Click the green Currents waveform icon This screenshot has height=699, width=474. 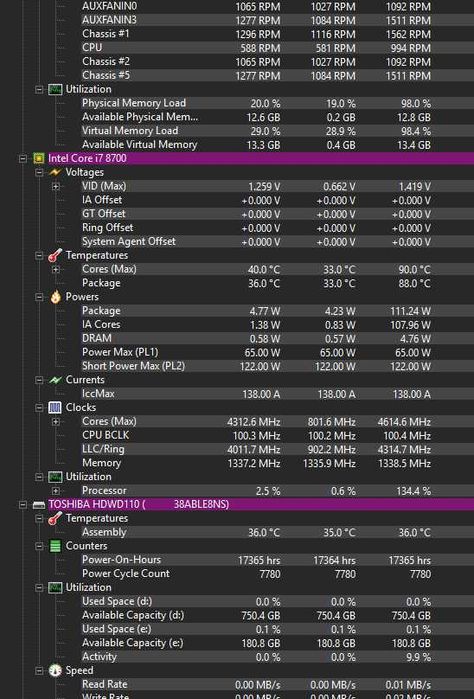click(x=55, y=380)
